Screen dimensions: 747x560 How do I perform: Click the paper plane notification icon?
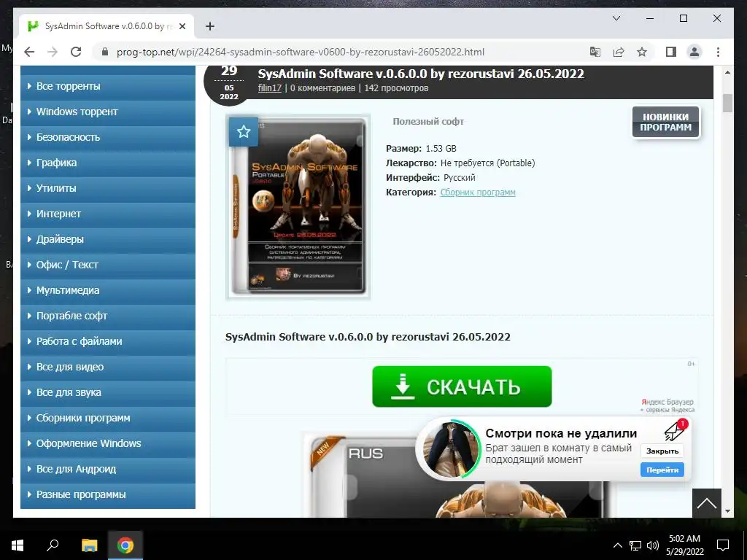pyautogui.click(x=675, y=430)
